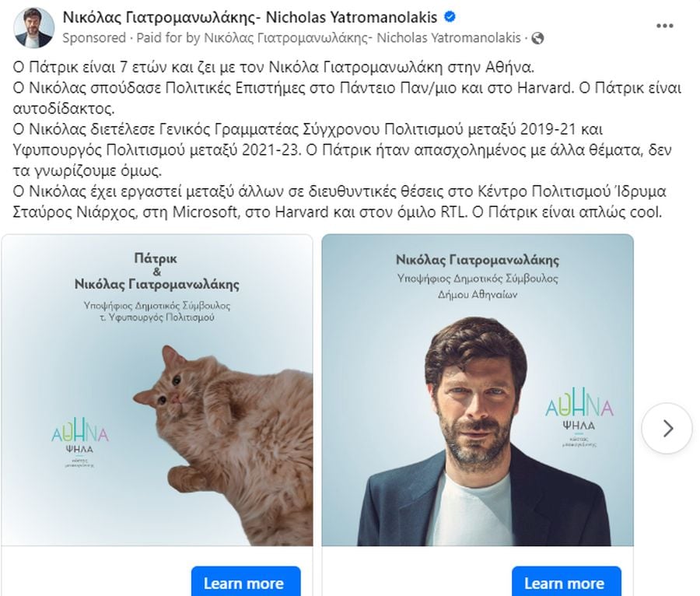Open the Nicholas Yatromanolakis page name link

pyautogui.click(x=250, y=17)
